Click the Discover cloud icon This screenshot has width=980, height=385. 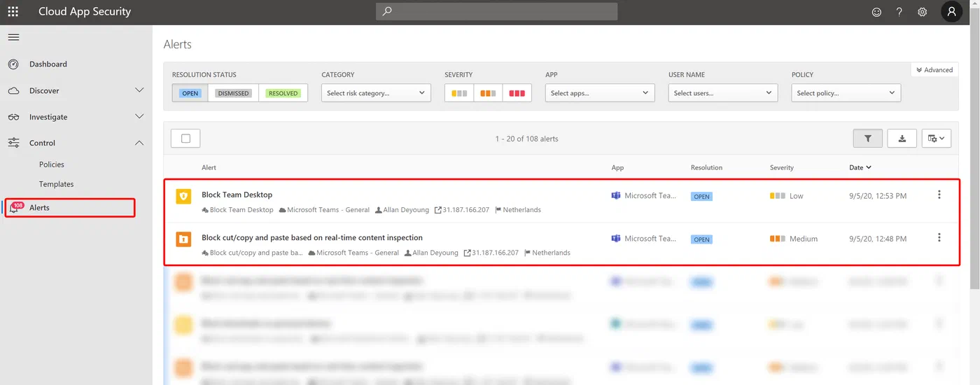13,91
